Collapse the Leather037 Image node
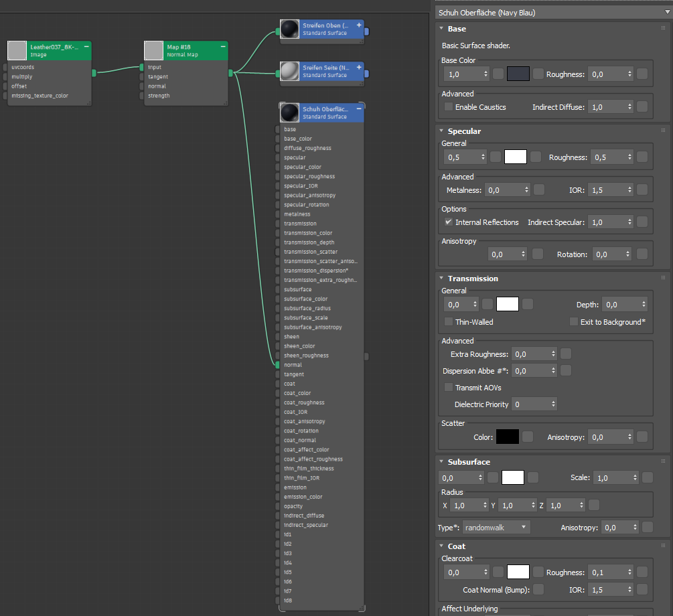 click(86, 47)
